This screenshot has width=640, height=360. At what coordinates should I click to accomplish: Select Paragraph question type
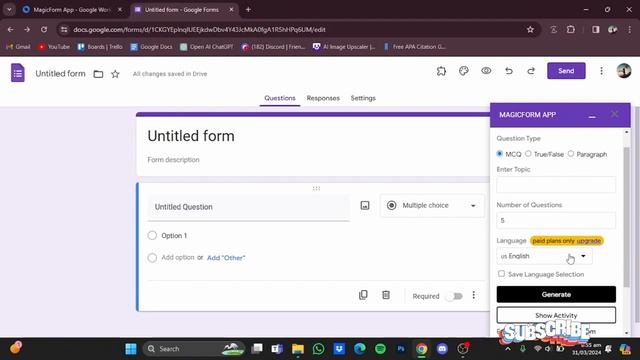[x=571, y=154]
